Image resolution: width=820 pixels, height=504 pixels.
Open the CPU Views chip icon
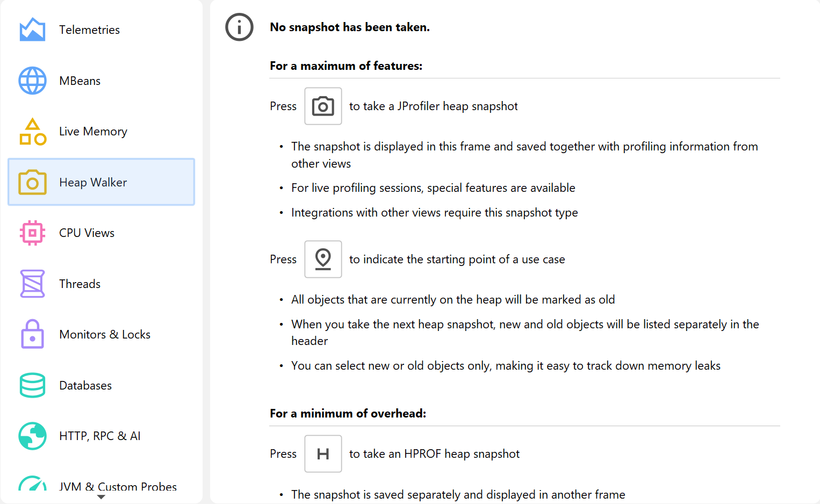[32, 233]
